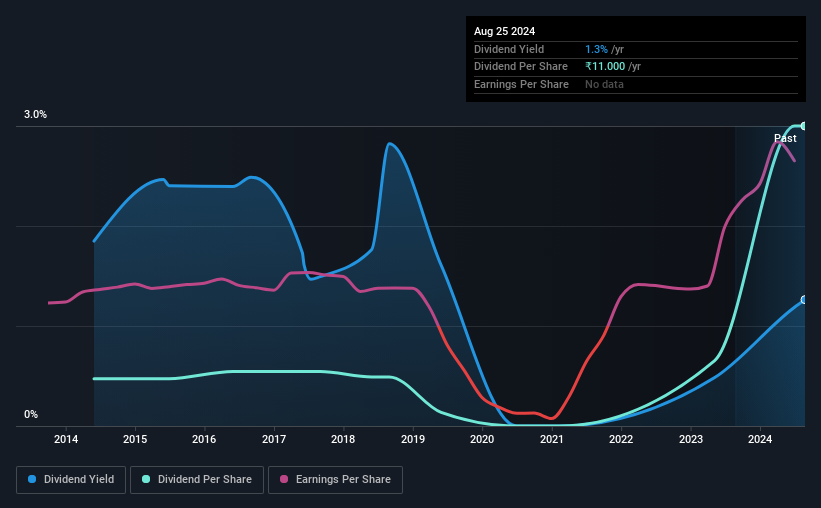Click the 2018 peak of the Dividend Yield line
This screenshot has height=508, width=821.
coord(389,143)
